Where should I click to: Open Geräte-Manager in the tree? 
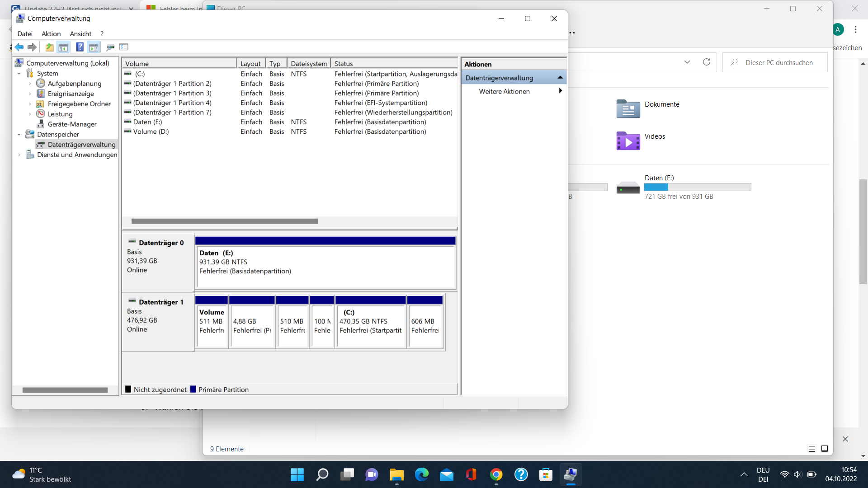(x=72, y=124)
